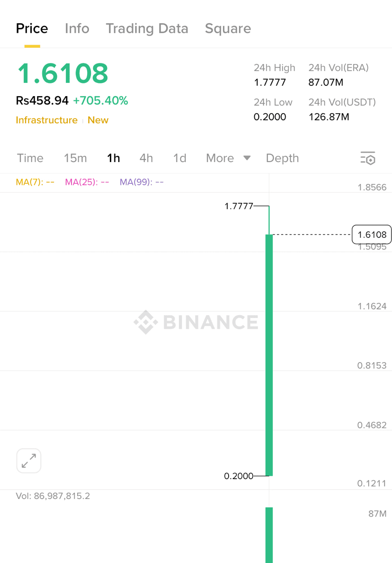Image resolution: width=392 pixels, height=563 pixels.
Task: Tap the fullscreen expand chart icon
Action: (x=29, y=461)
